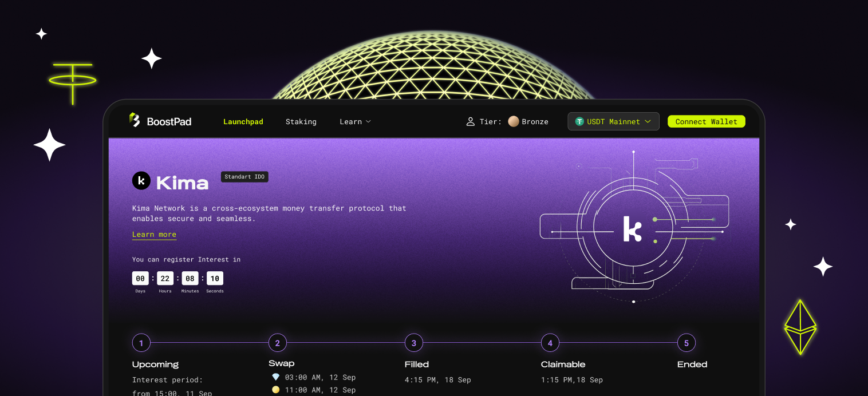This screenshot has height=396, width=868.
Task: Click the diamond icon beside 03:00 AM
Action: tap(275, 377)
